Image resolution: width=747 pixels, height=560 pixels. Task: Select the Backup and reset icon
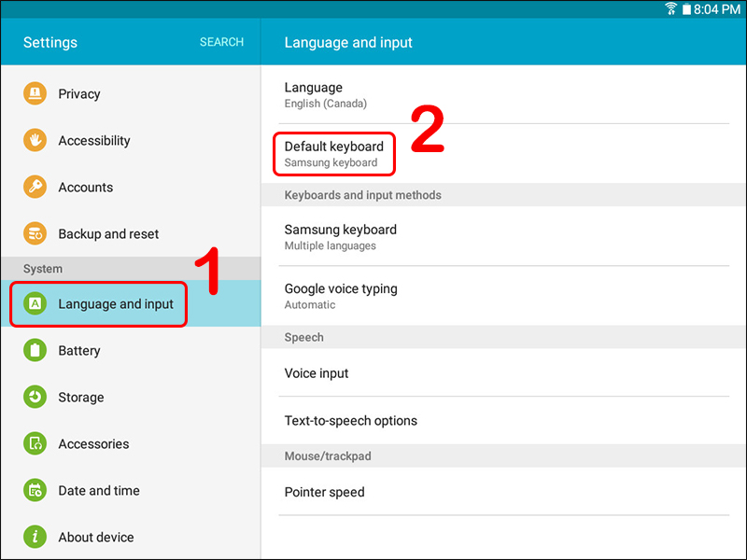(35, 233)
